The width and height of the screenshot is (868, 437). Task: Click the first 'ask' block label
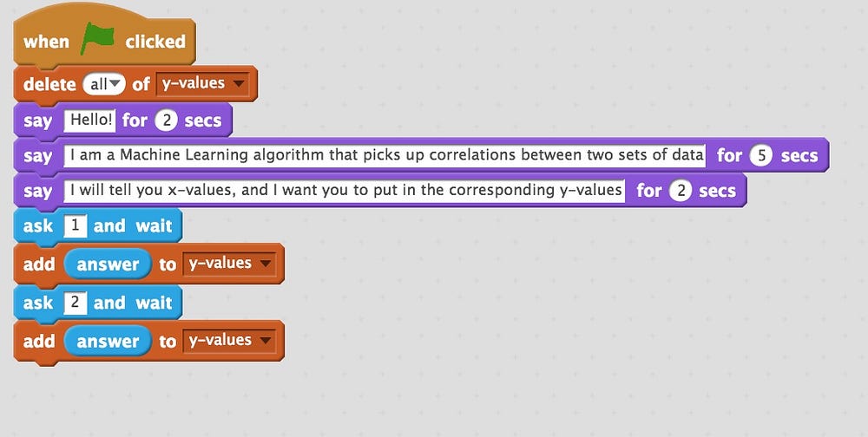point(39,226)
